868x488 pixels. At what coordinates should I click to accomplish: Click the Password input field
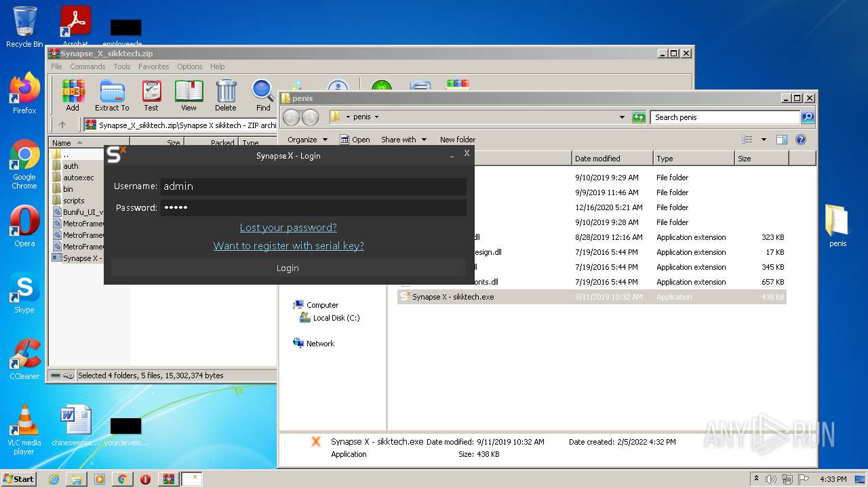point(313,207)
